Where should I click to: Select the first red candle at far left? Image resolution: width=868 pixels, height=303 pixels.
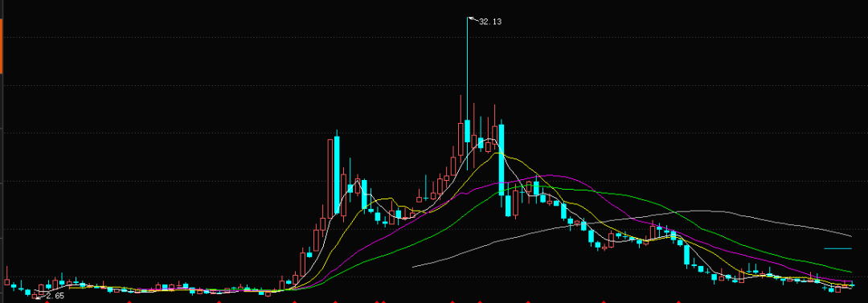tap(6, 276)
